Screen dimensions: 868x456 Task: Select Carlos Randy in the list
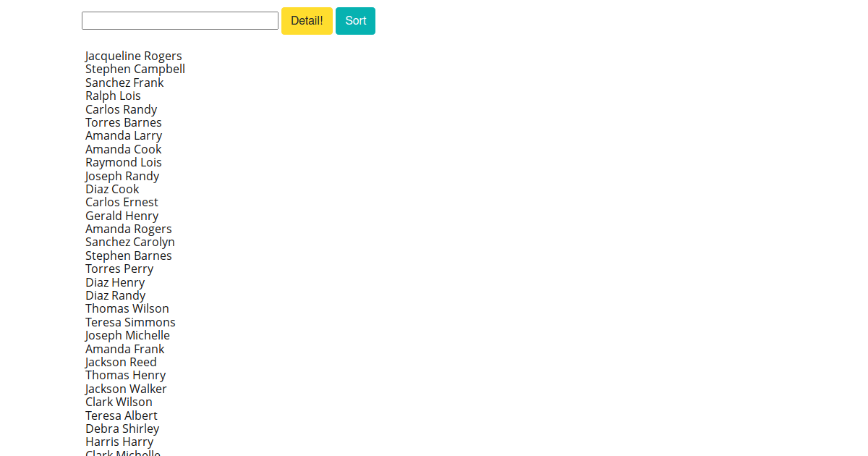[x=122, y=109]
